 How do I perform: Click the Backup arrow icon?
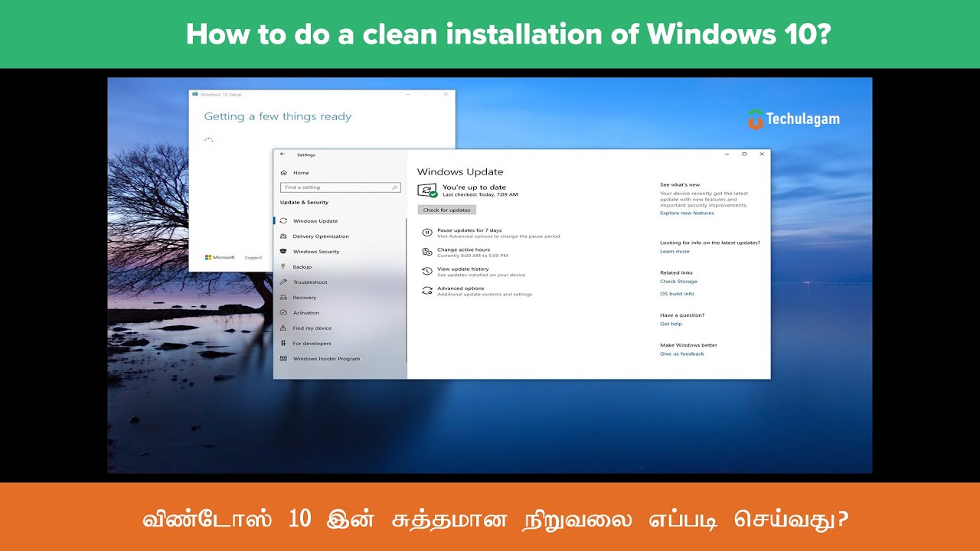[283, 266]
